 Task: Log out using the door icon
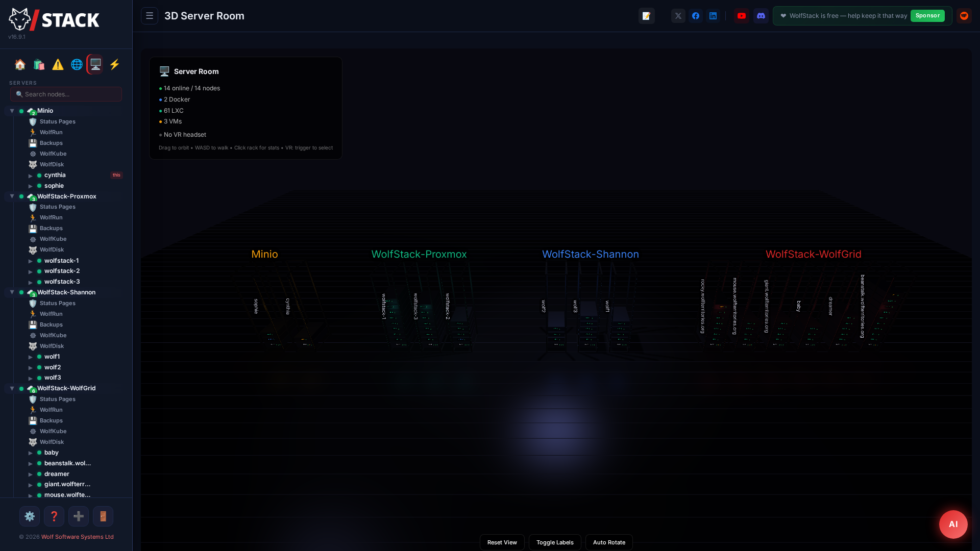coord(103,516)
